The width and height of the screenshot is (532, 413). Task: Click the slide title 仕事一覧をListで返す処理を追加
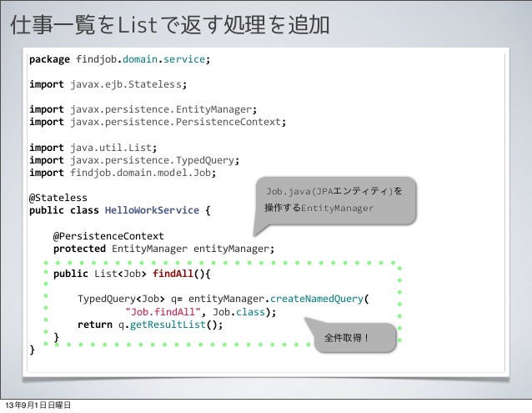[170, 25]
